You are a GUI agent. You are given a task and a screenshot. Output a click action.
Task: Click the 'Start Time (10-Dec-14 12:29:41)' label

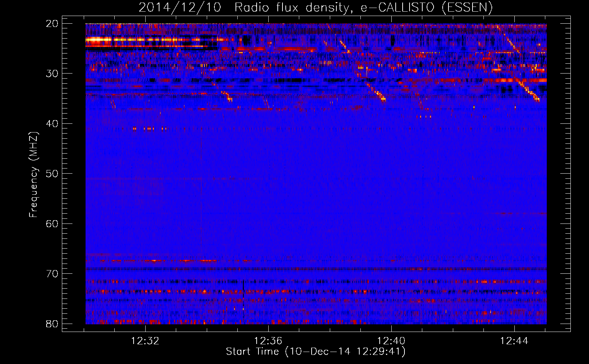[316, 351]
